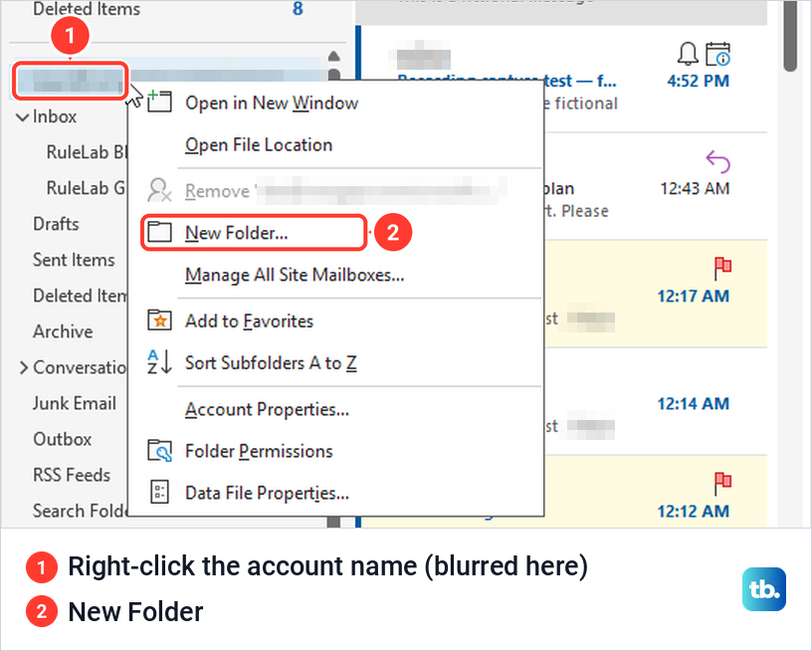Open Deleted Items favorite with 8 count
Screen dimensions: 812x651
(87, 9)
